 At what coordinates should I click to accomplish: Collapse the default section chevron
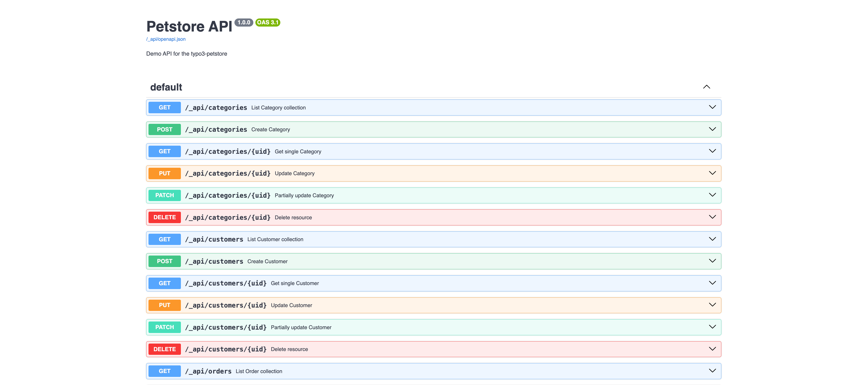coord(707,87)
